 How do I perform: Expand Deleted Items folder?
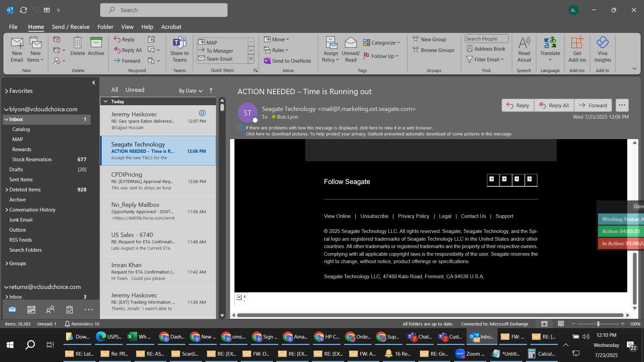7,189
